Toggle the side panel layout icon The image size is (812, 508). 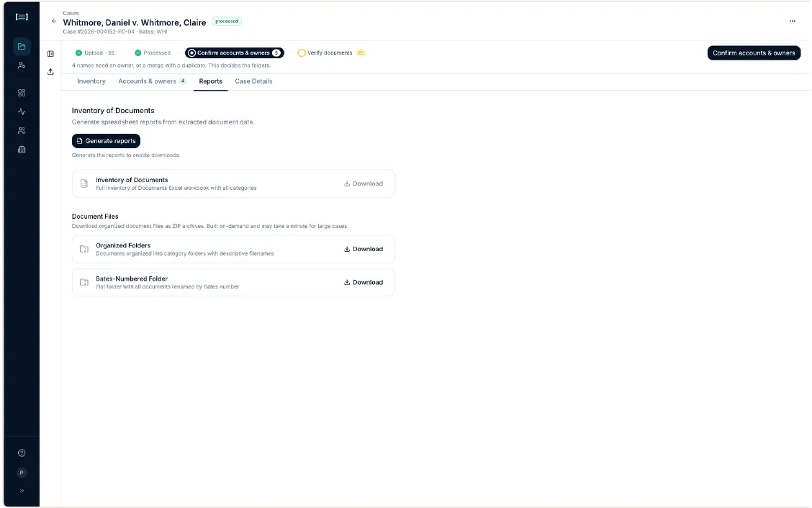pos(50,54)
